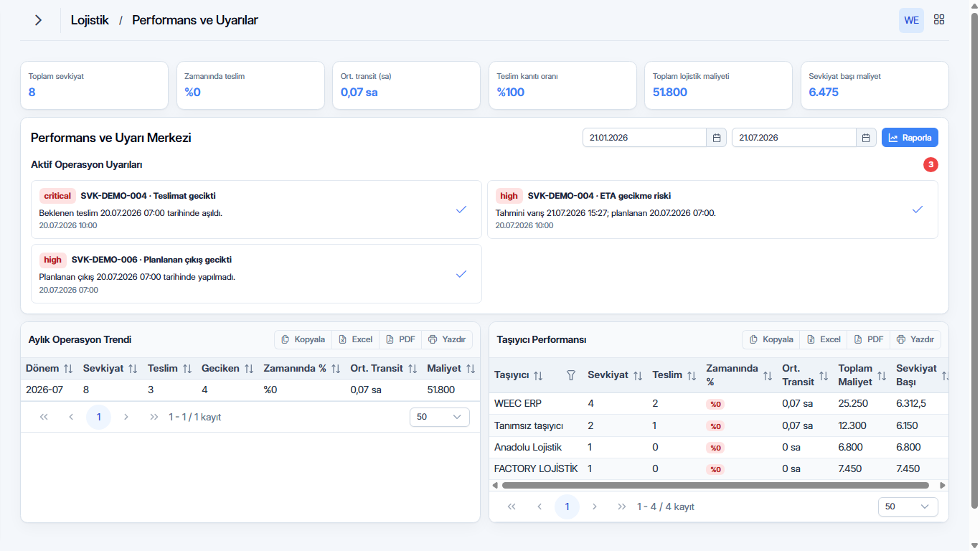Open calendar picker for 21.01.2026 start date
Screen dimensions: 980x551
tap(717, 138)
